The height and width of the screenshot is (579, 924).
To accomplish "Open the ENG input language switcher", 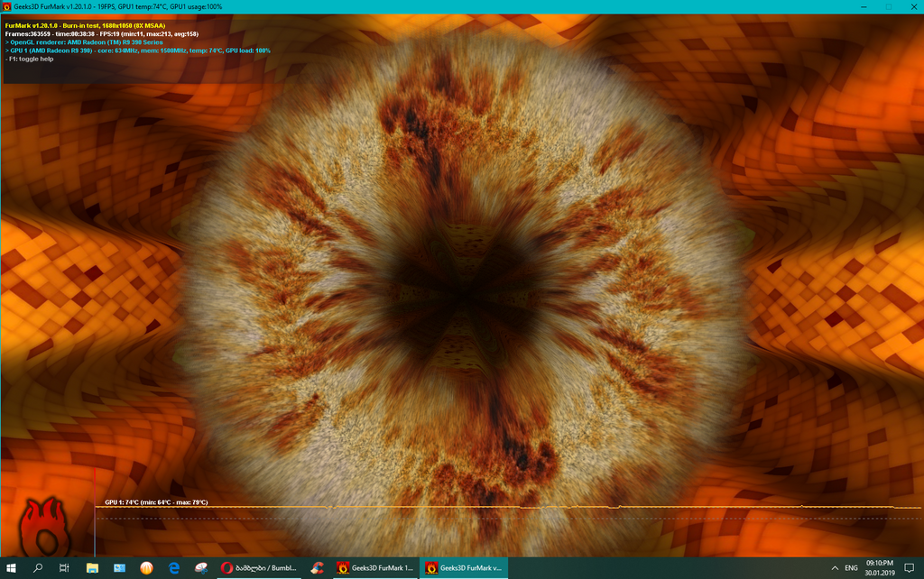I will (851, 568).
